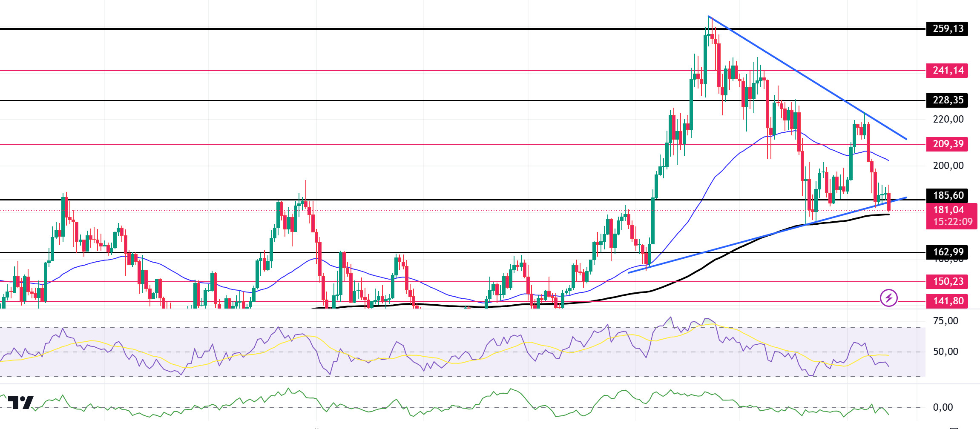
Task: Click the current price 181,04 label
Action: click(948, 210)
